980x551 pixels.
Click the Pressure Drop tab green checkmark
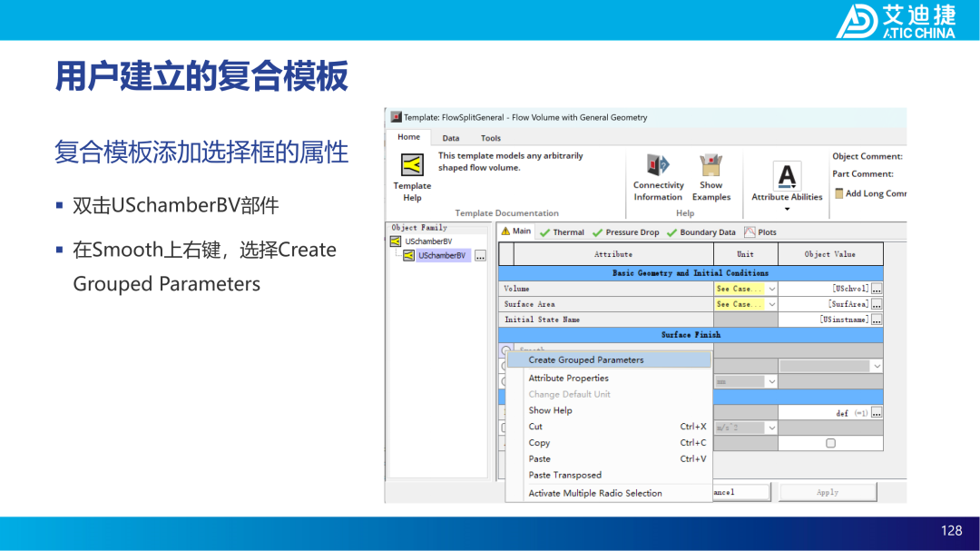pos(597,232)
